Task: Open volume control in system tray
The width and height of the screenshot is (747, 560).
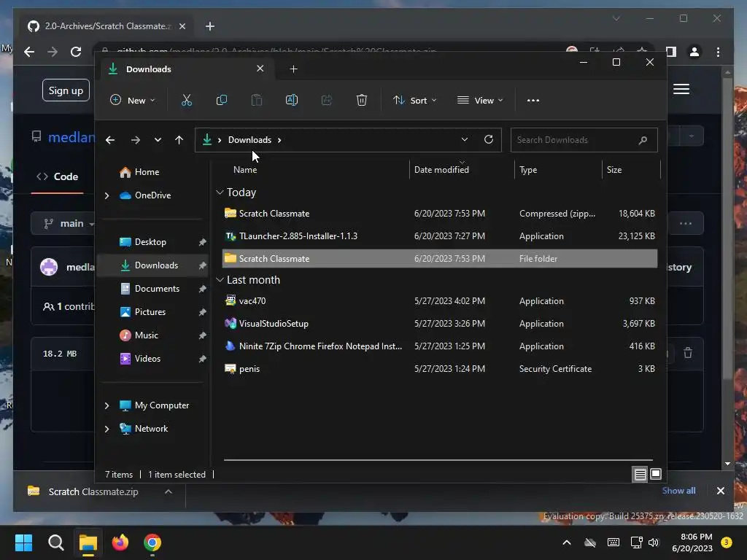Action: point(654,542)
